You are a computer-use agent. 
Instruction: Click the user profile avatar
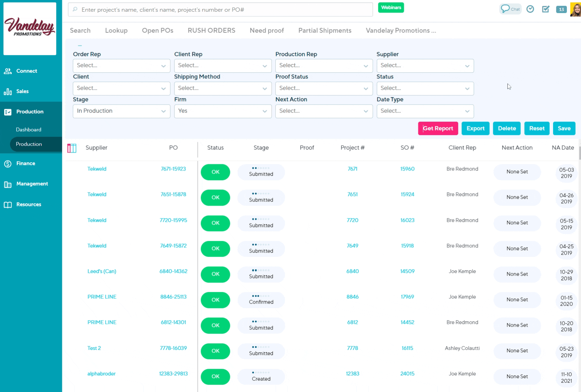click(575, 9)
